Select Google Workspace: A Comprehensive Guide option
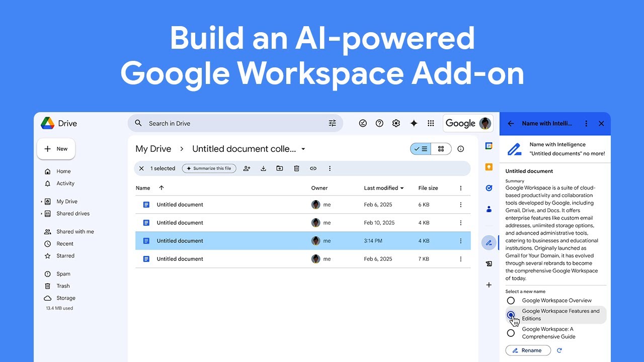Image resolution: width=644 pixels, height=362 pixels. tap(511, 333)
